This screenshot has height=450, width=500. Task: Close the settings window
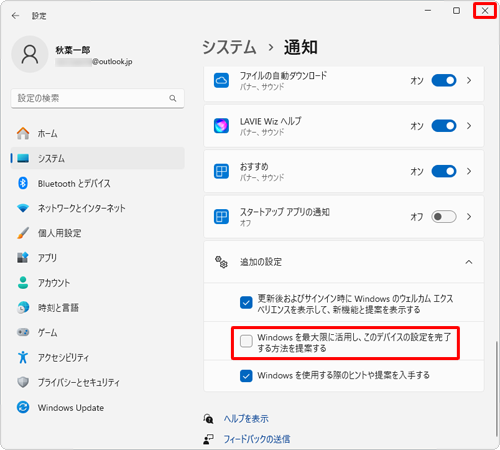pos(485,11)
